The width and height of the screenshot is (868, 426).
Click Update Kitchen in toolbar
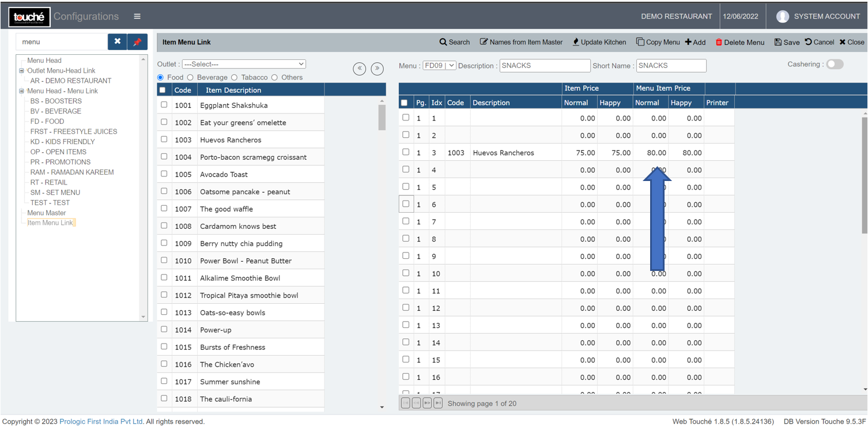[599, 42]
